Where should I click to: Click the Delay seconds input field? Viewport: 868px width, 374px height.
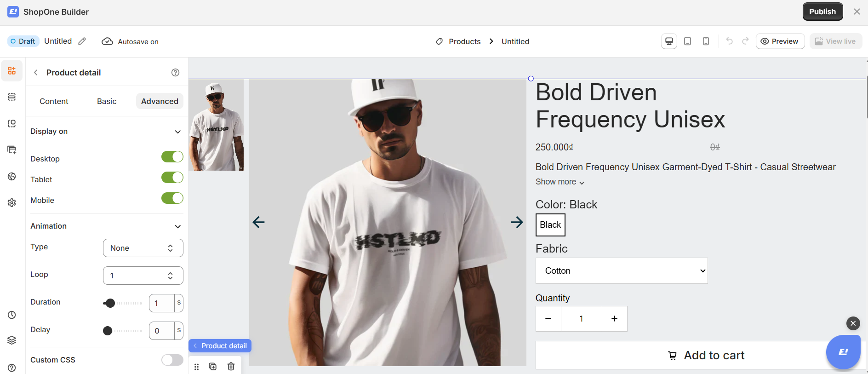tap(162, 331)
